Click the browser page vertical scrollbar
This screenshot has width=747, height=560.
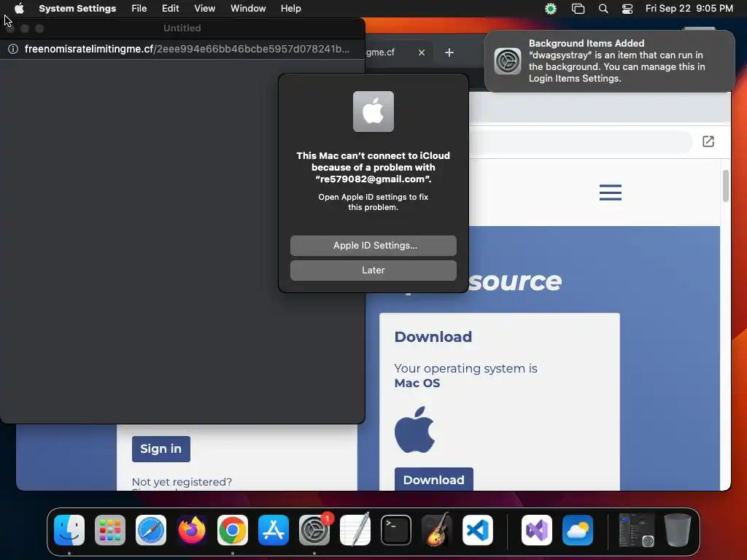(726, 186)
